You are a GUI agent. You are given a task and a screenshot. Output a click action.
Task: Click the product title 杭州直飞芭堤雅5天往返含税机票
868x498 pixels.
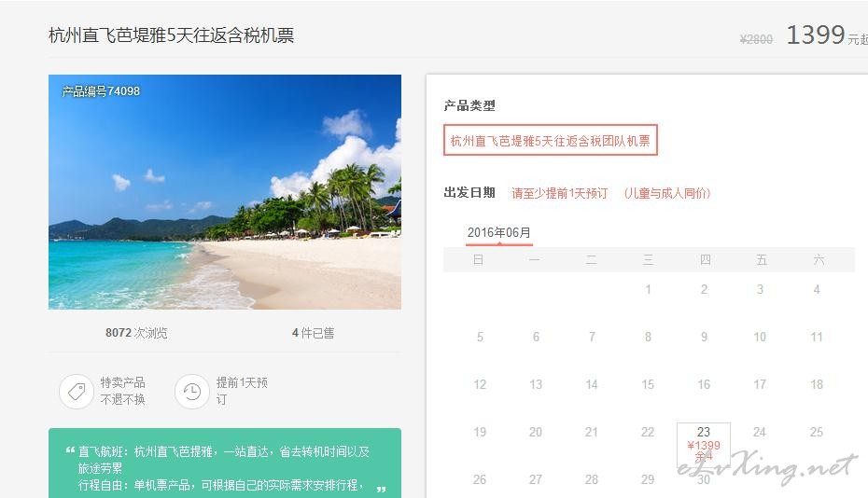[x=171, y=35]
